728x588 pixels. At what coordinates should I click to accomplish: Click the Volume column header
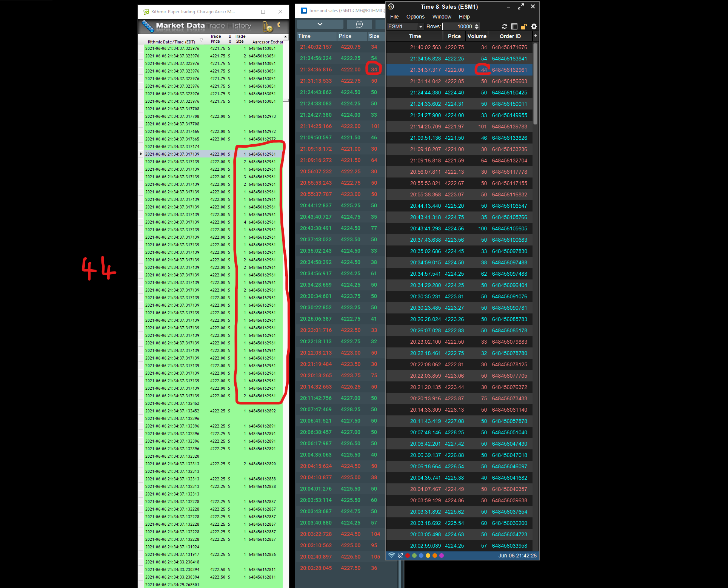[x=477, y=36]
